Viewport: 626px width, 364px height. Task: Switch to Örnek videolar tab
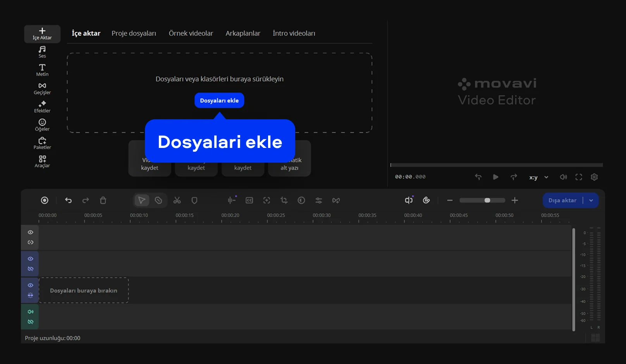pos(191,33)
